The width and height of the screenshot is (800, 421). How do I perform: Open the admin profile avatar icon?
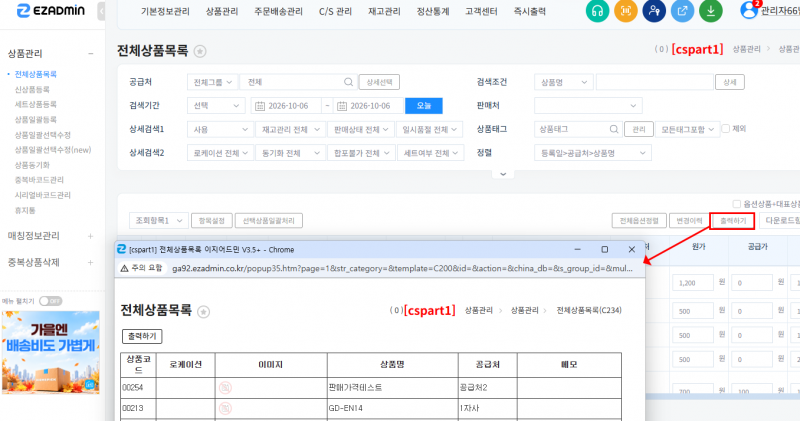click(748, 10)
